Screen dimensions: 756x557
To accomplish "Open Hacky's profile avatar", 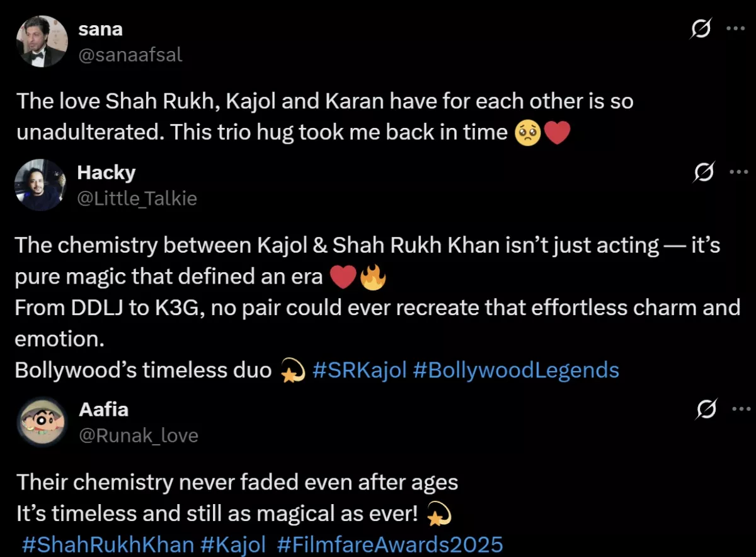I will (x=40, y=185).
